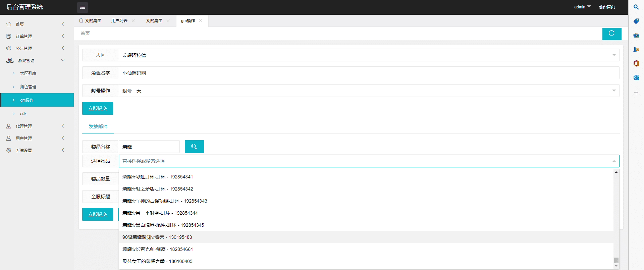This screenshot has height=270, width=644.
Task: Click the 前台首页 link
Action: click(x=607, y=7)
